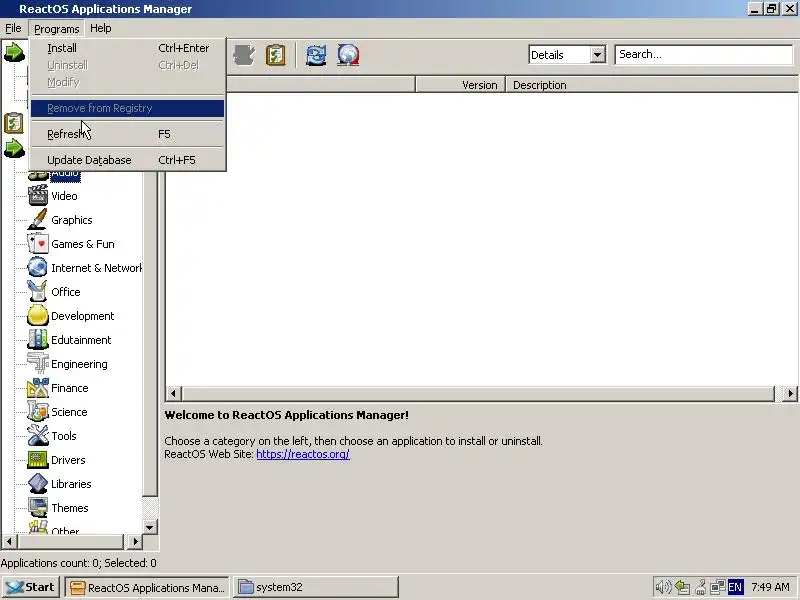This screenshot has width=800, height=600.
Task: Click the Internet & Network globe icon
Action: pos(38,267)
